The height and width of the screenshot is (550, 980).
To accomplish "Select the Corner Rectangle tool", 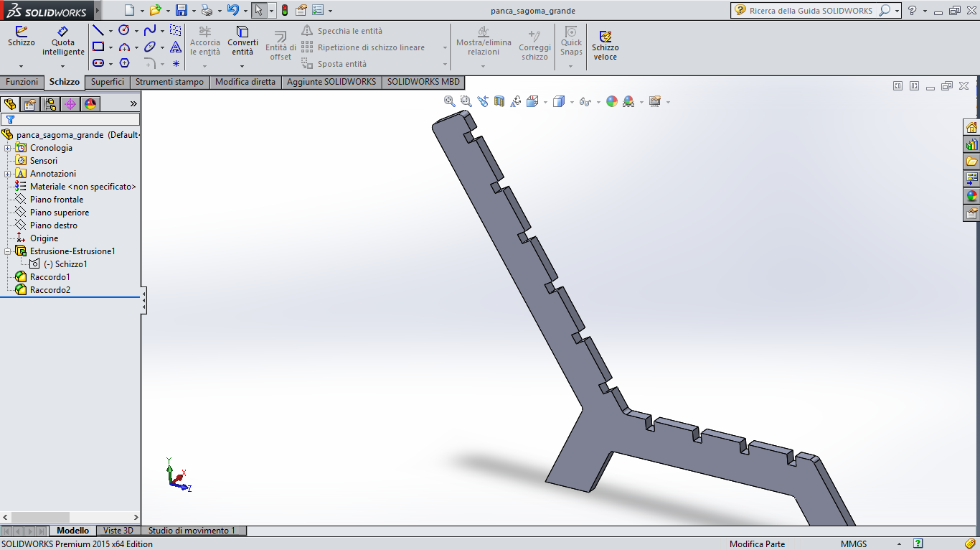I will (98, 47).
